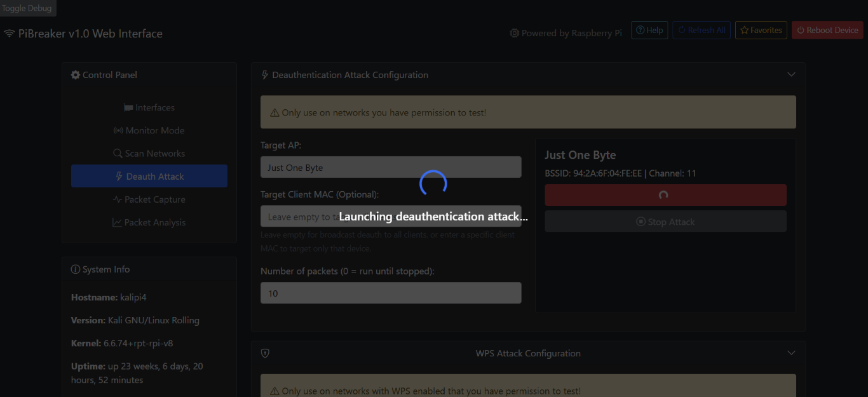Click the broadcast icon beside Monitor Mode

[x=118, y=130]
